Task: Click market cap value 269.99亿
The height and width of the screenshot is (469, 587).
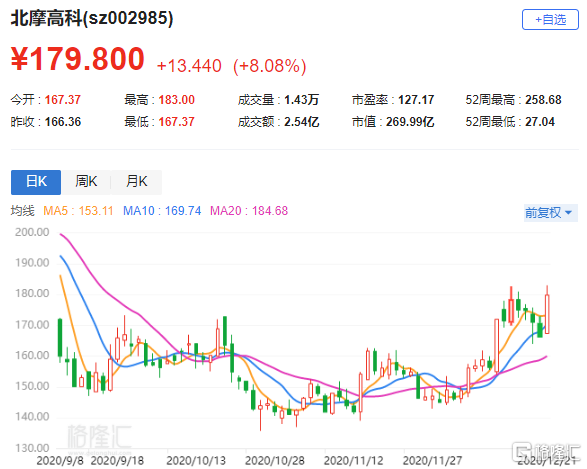Action: 410,122
